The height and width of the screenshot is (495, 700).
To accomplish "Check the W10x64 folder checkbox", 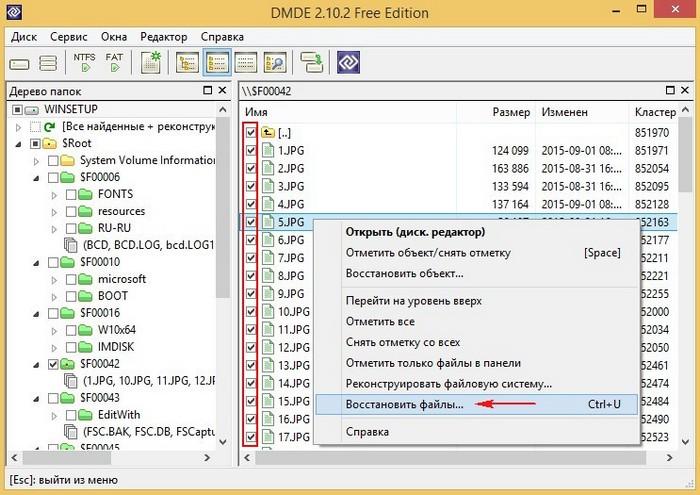I will (x=71, y=330).
